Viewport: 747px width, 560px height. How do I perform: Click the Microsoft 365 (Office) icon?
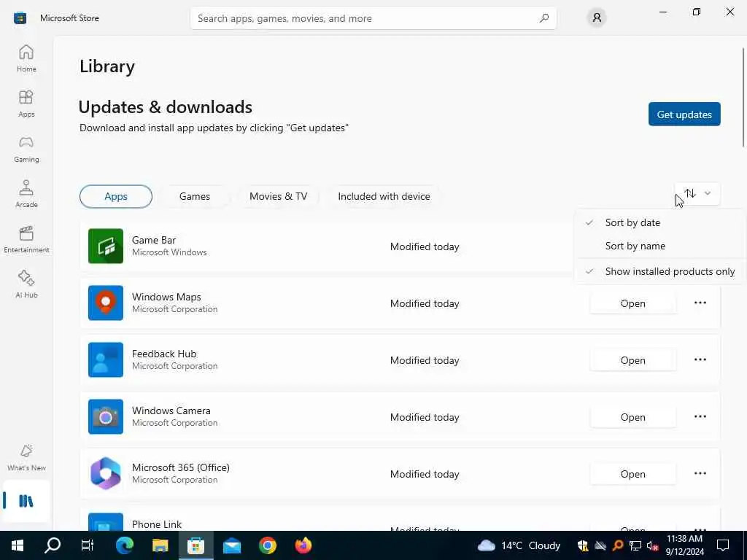click(106, 473)
